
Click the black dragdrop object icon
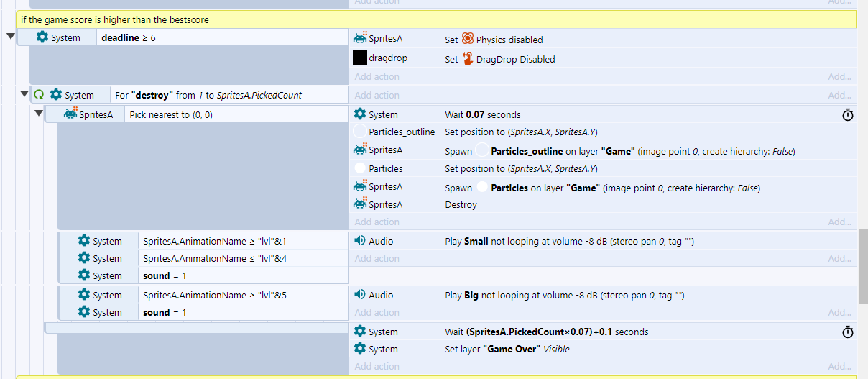[x=360, y=58]
